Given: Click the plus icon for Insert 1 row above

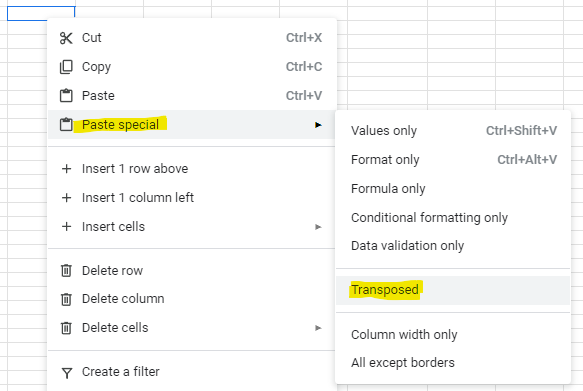Looking at the screenshot, I should coord(66,169).
